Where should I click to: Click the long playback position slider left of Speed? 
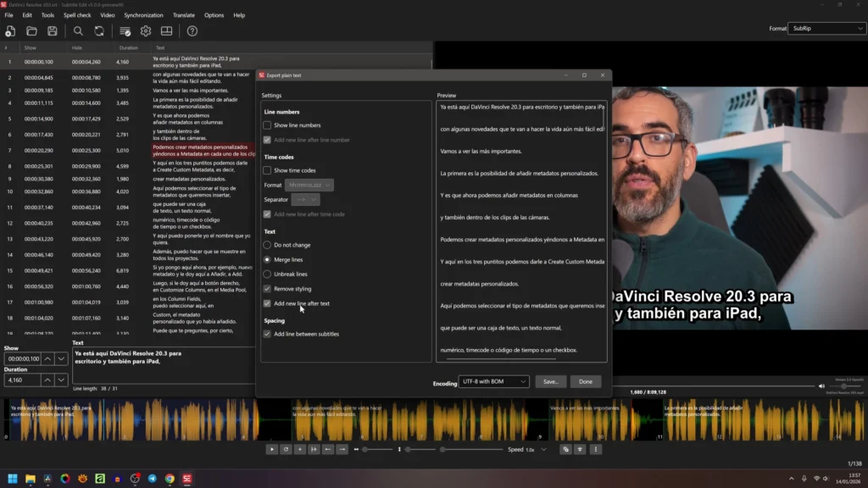pos(471,449)
